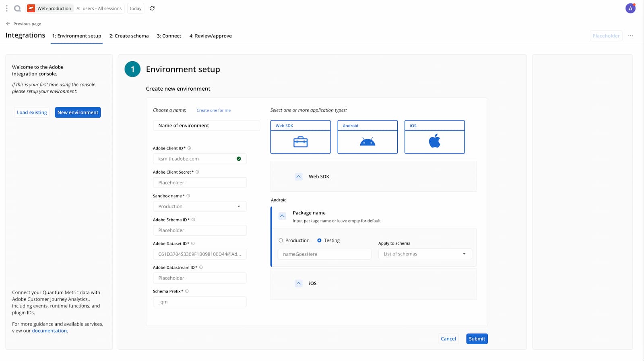The height and width of the screenshot is (361, 644).
Task: Switch to 1: Environment setup tab
Action: coord(76,36)
